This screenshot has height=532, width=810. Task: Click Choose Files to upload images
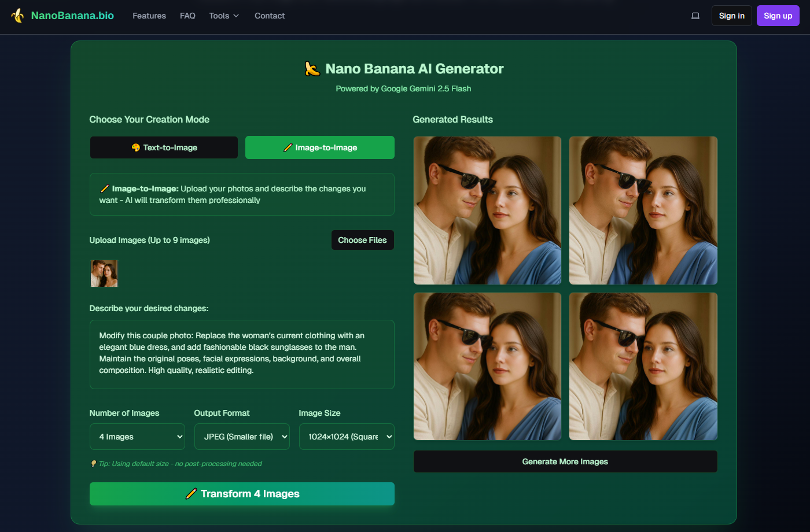click(362, 240)
